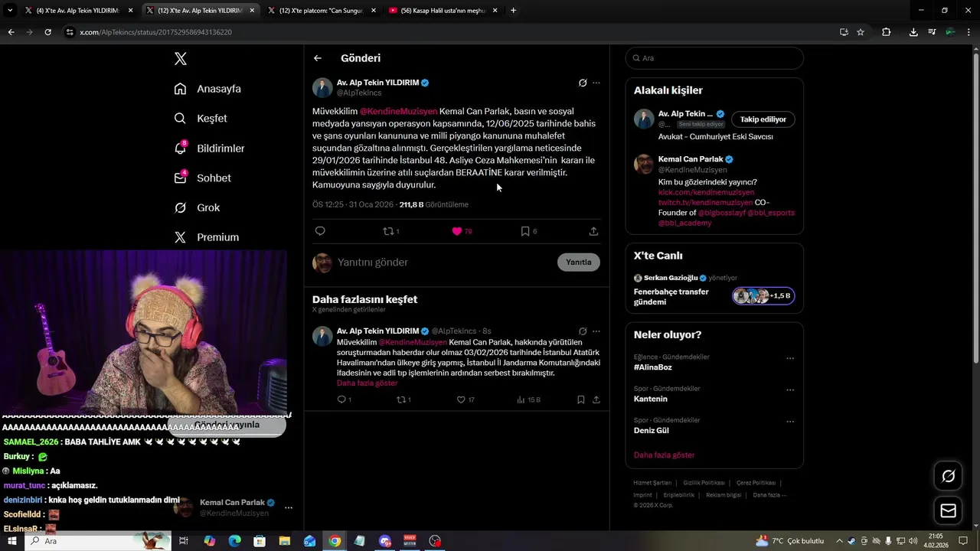The image size is (980, 551).
Task: Reload the page
Action: [47, 32]
